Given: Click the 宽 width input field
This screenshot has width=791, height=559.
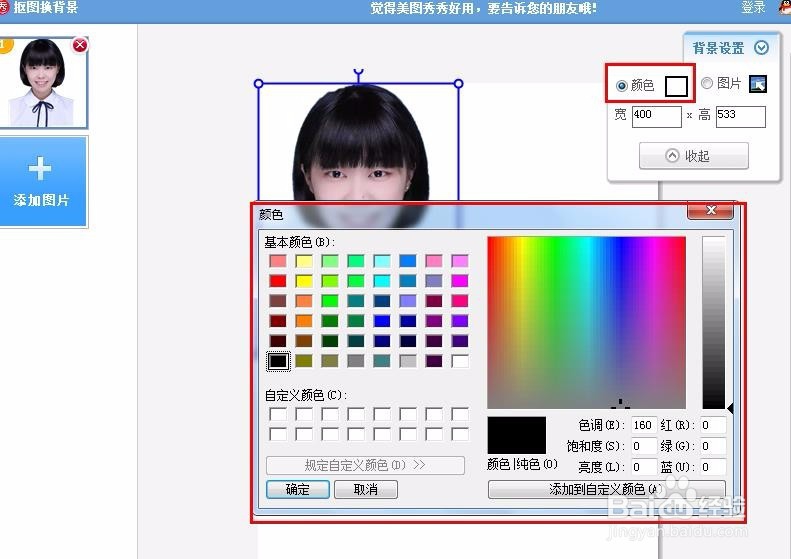Looking at the screenshot, I should 656,116.
